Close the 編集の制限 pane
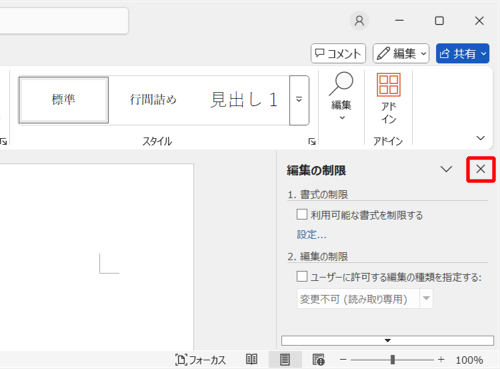 click(x=481, y=169)
